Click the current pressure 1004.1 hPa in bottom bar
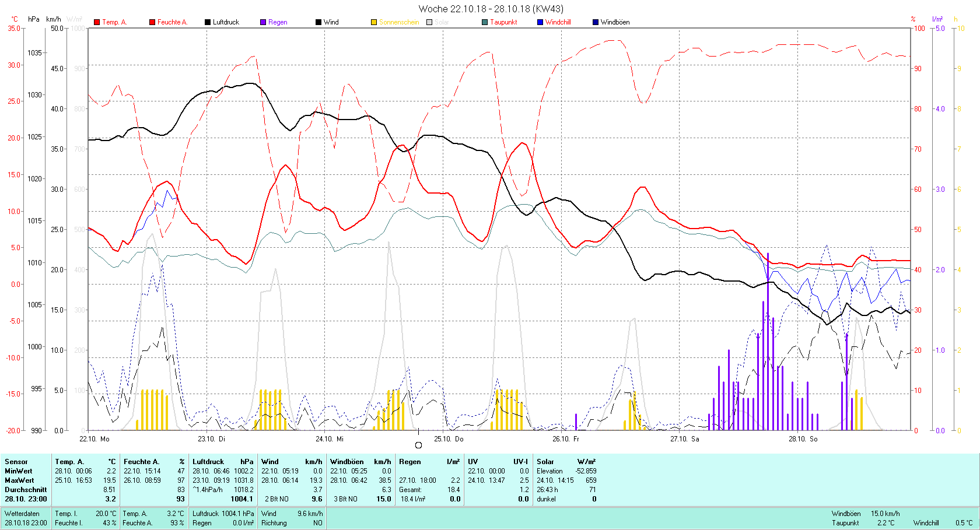 click(238, 514)
